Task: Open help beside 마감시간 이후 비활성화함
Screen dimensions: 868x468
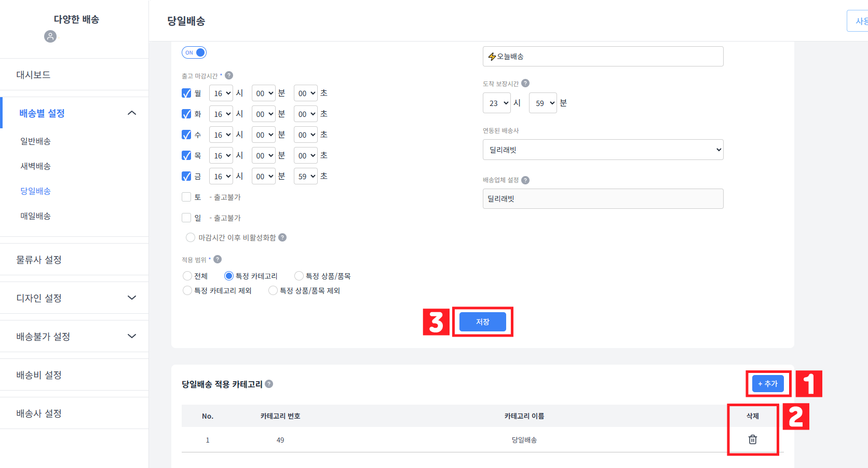Action: (282, 237)
